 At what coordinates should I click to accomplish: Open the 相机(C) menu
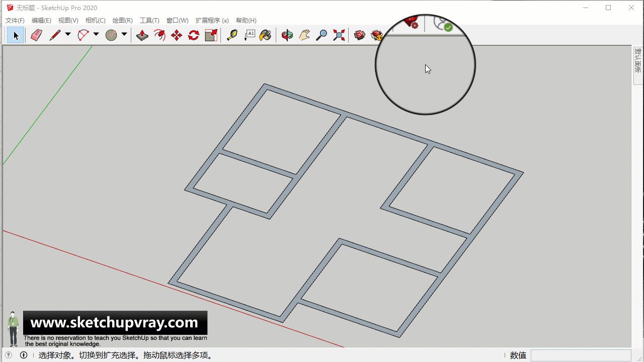[95, 21]
